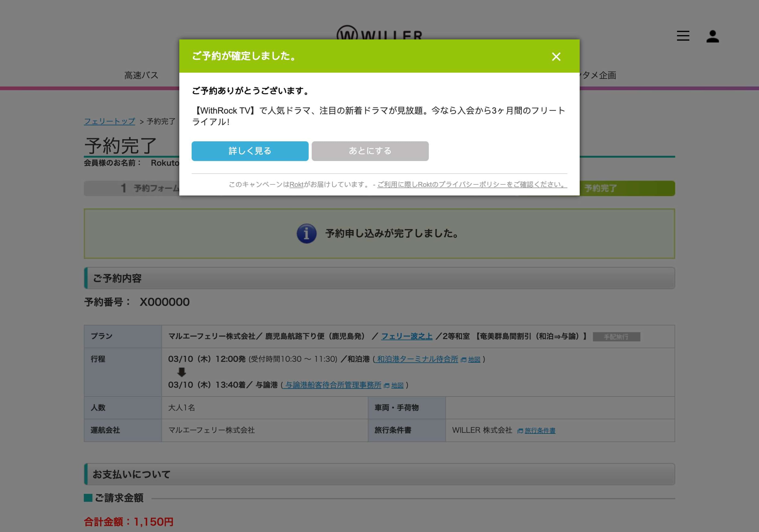Click blue info icon in completion notice
The image size is (759, 532).
click(306, 234)
